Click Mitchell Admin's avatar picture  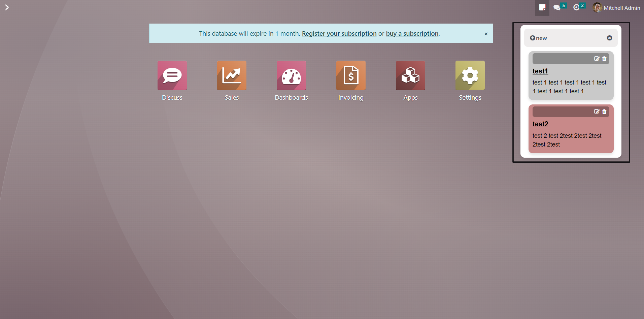point(597,7)
